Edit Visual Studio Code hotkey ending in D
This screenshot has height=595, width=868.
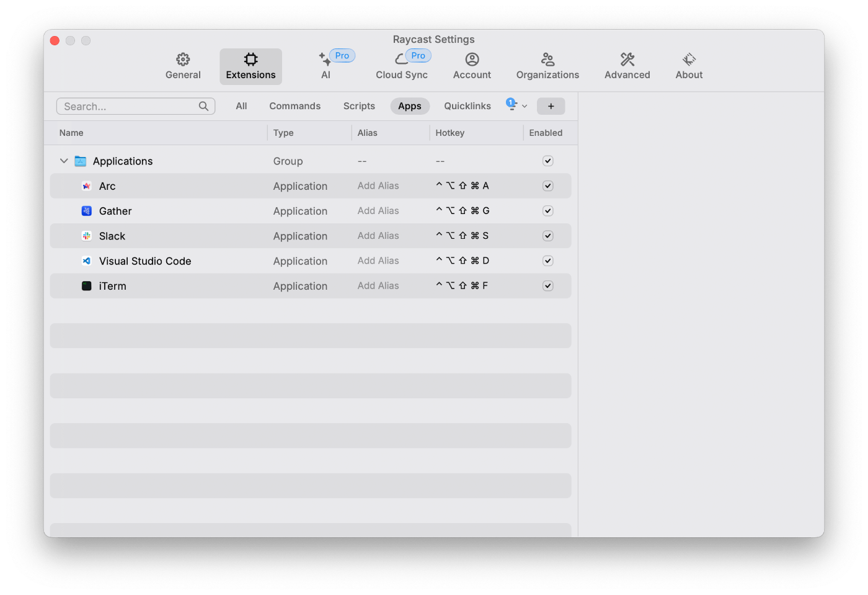[x=463, y=261]
